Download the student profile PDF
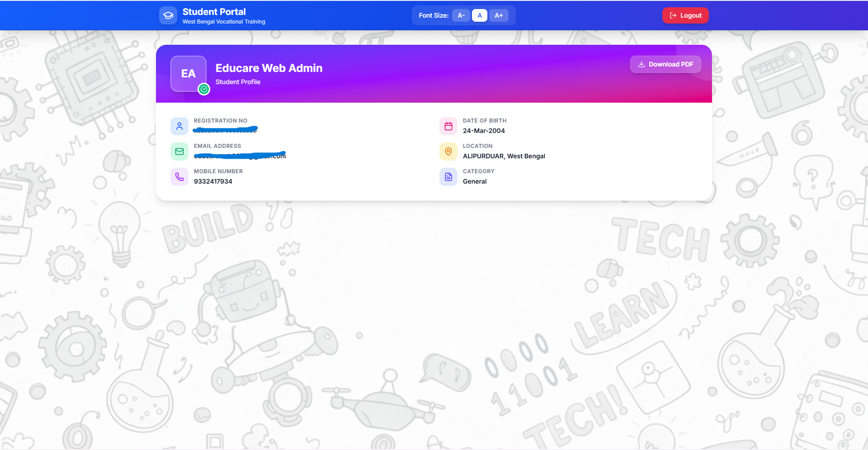The height and width of the screenshot is (450, 868). pyautogui.click(x=665, y=64)
